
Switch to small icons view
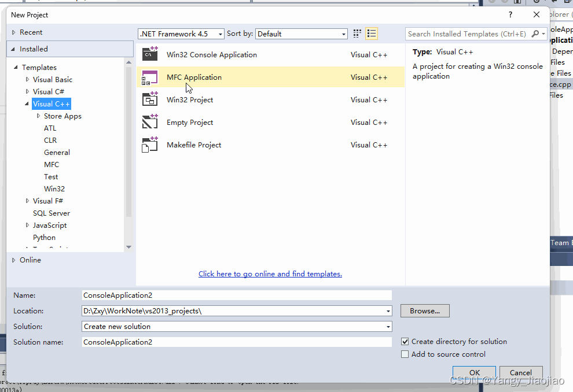pos(357,34)
